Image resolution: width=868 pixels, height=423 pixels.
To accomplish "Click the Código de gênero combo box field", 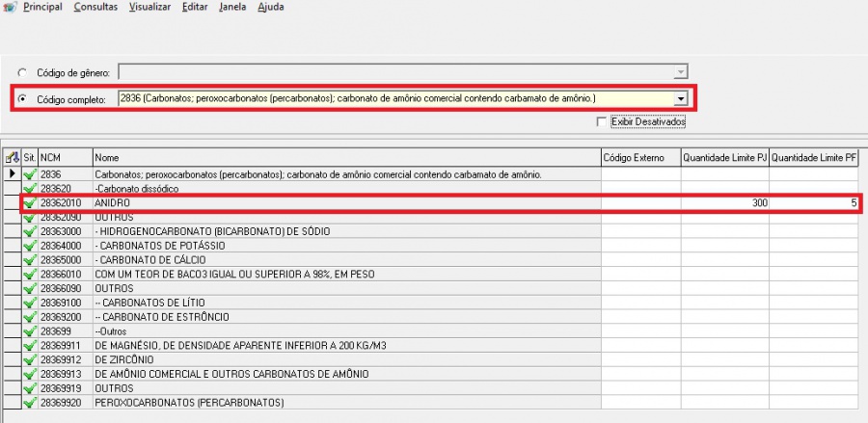I will [x=402, y=72].
